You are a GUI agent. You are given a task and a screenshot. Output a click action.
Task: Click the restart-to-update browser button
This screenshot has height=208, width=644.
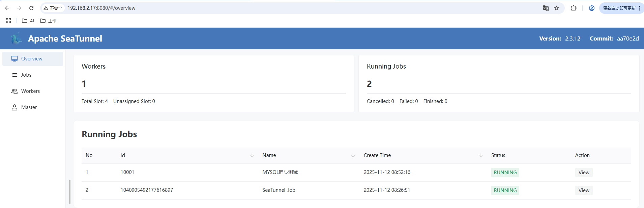[621, 8]
